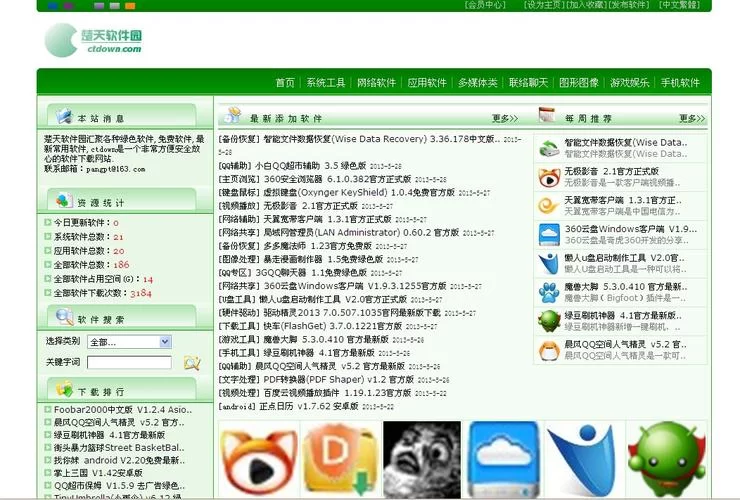This screenshot has width=740, height=500.
Task: Click 设为主页 link in top bar
Action: [x=544, y=5]
